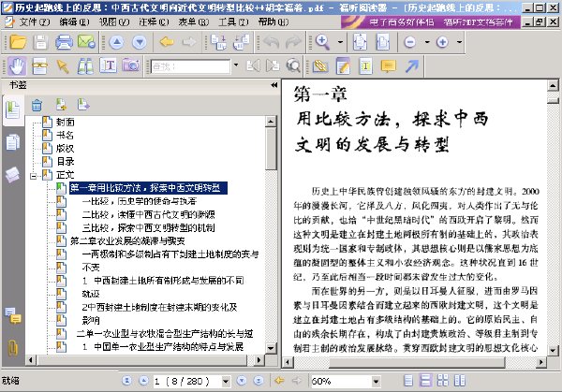
Task: Click the purple advertisement banner
Action: click(430, 22)
